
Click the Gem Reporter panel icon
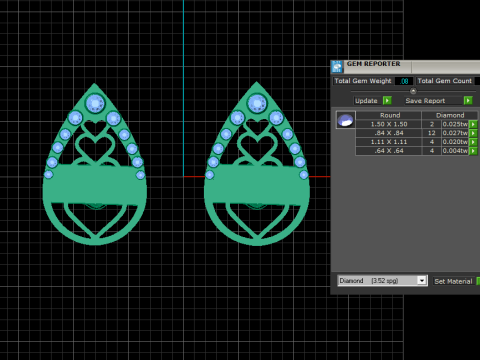coord(337,67)
